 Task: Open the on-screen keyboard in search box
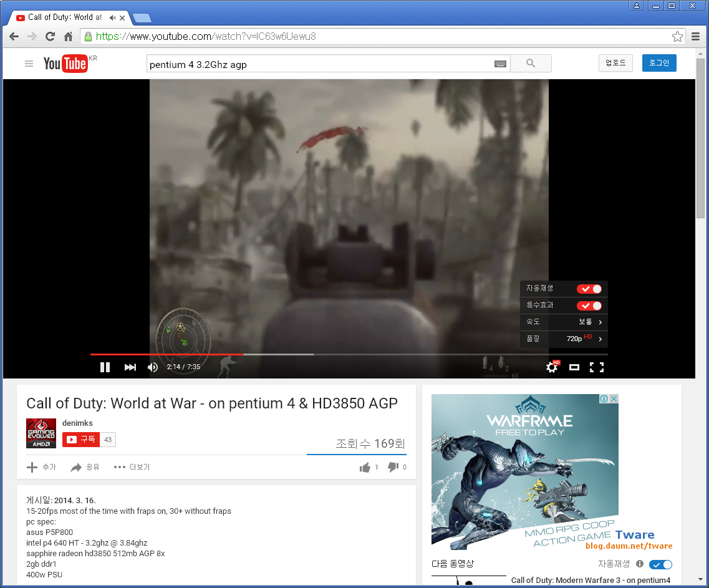point(500,64)
